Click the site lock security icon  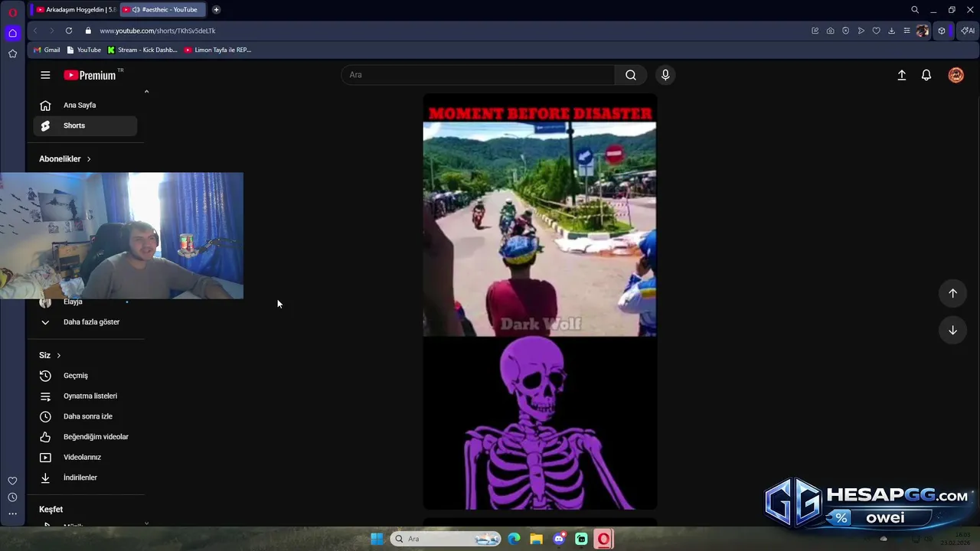tap(88, 31)
